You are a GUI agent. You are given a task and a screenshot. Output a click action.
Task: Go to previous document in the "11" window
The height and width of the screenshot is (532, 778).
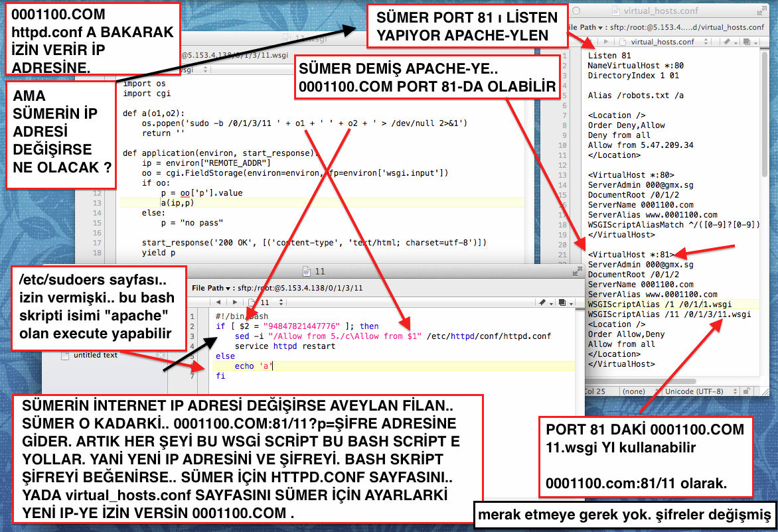coord(218,302)
